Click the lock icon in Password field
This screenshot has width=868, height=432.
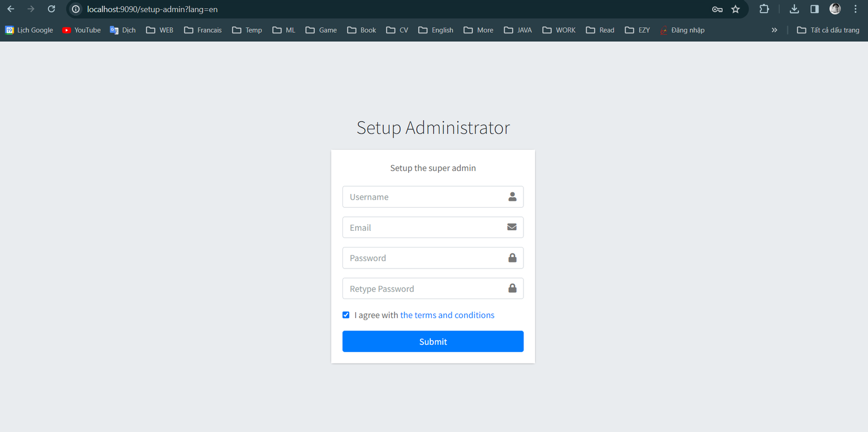512,258
